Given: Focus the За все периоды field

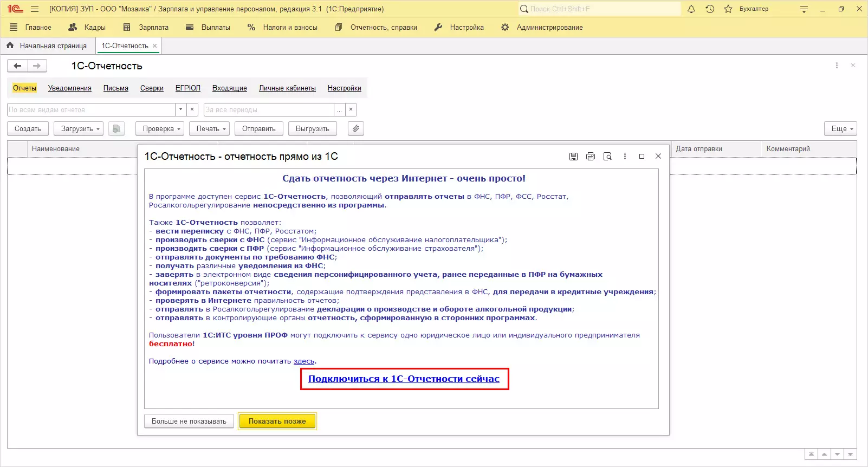Looking at the screenshot, I should [x=269, y=109].
